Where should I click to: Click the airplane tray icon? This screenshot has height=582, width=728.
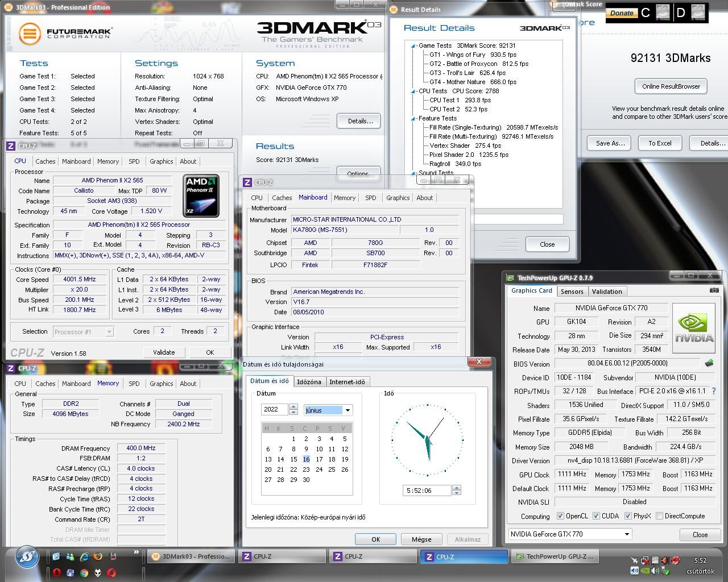[634, 560]
